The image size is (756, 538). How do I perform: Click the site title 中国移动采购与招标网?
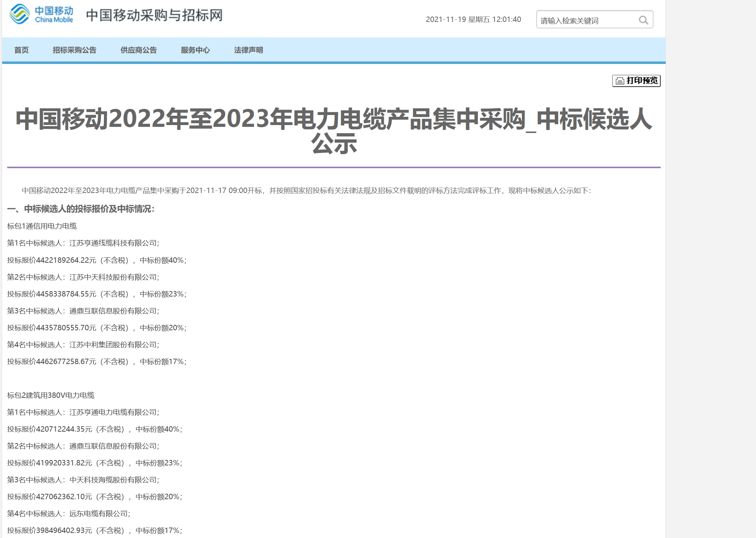(155, 15)
